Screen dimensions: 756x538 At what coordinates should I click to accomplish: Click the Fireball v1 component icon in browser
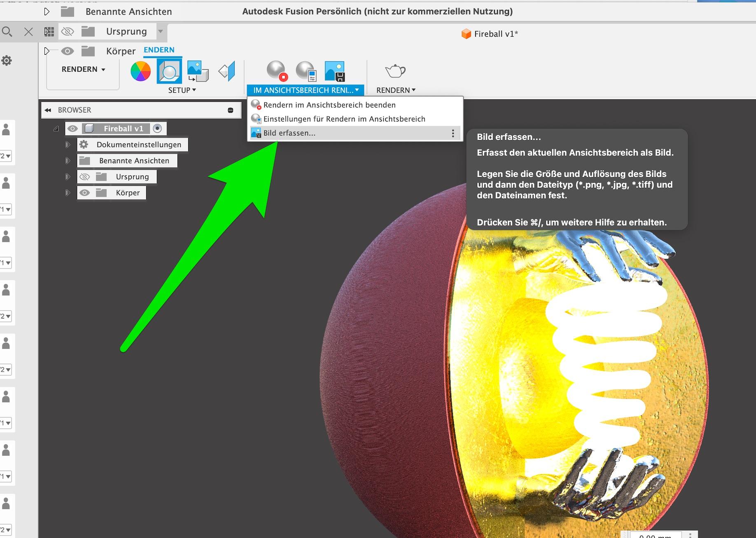[x=89, y=129]
